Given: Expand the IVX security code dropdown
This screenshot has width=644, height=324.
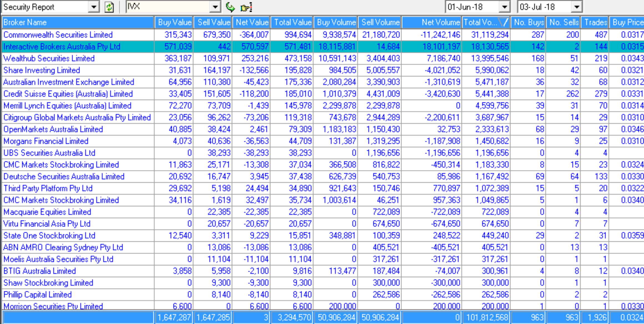Looking at the screenshot, I should tap(215, 7).
